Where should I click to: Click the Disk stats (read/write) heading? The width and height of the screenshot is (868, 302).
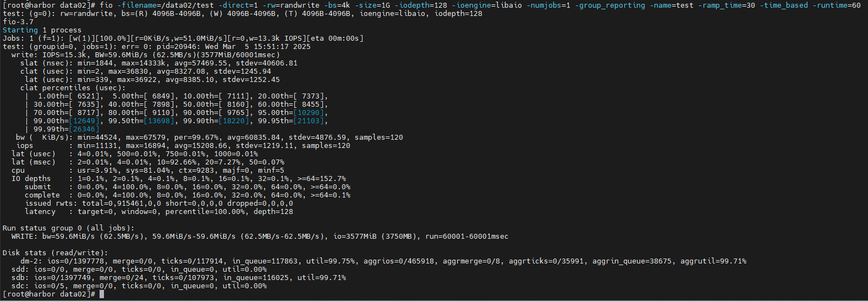pos(56,253)
